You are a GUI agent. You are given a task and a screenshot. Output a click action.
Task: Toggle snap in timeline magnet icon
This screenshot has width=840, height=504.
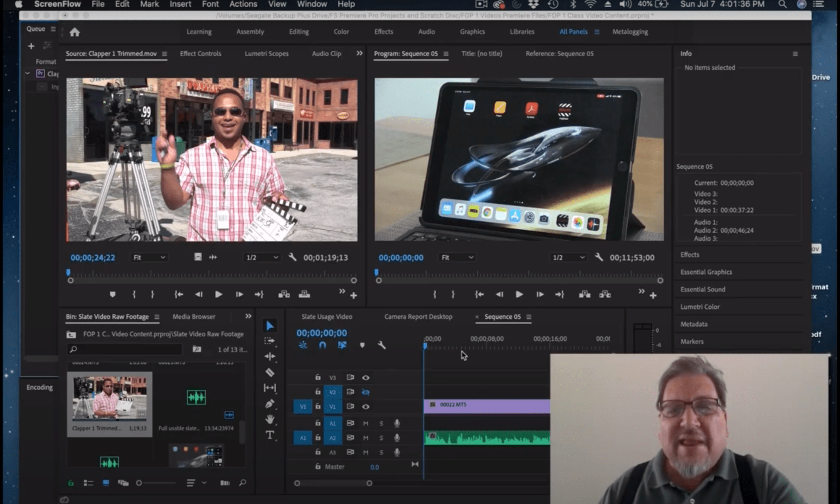[322, 345]
